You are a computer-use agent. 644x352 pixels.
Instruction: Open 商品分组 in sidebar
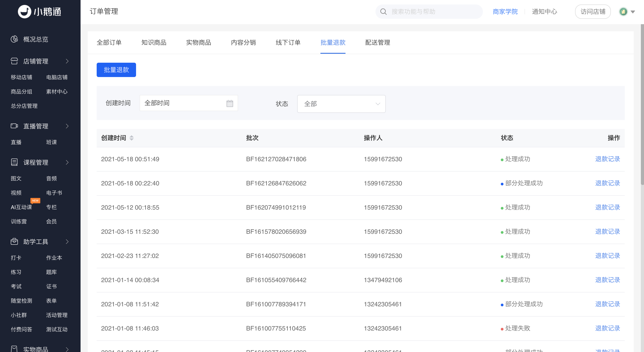[21, 92]
